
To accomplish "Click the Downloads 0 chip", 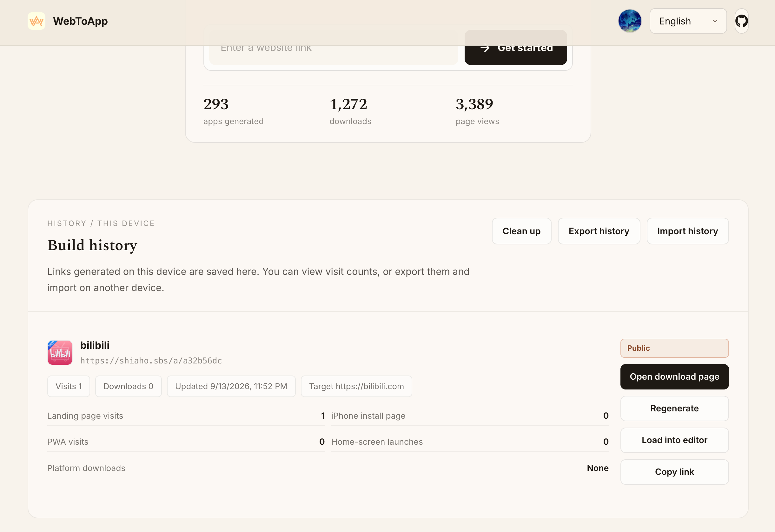I will pyautogui.click(x=129, y=386).
